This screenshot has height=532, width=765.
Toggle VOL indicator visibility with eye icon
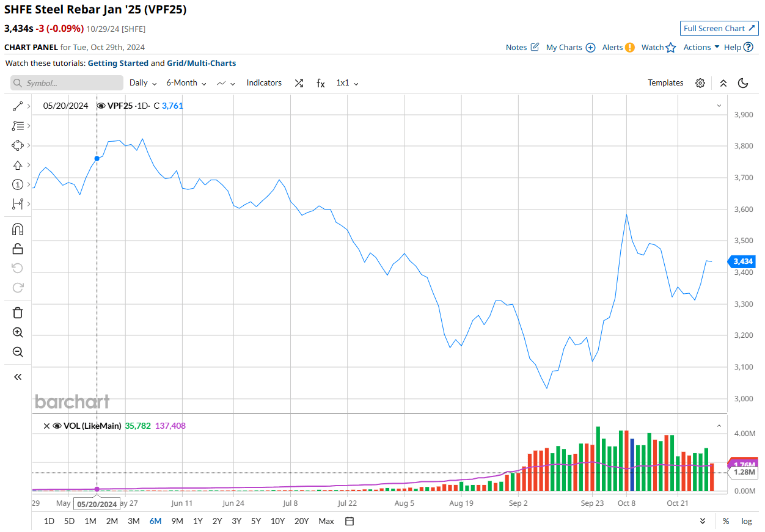56,426
